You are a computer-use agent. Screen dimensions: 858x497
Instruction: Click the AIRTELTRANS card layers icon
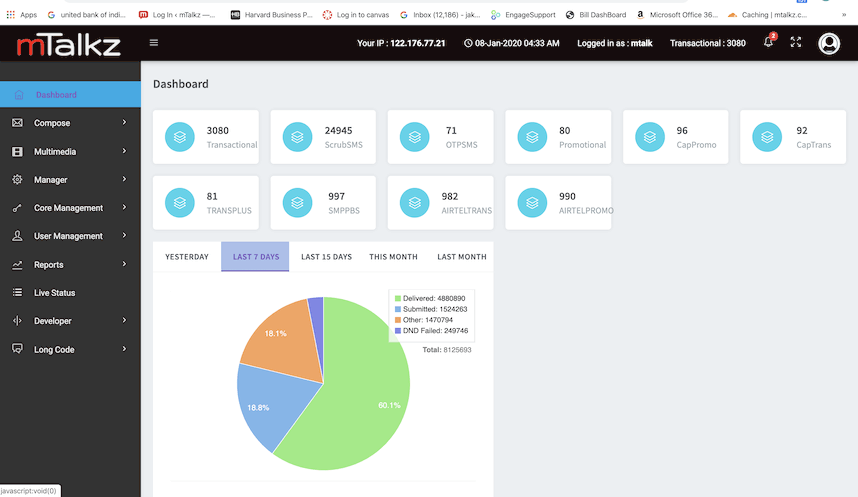click(x=415, y=203)
